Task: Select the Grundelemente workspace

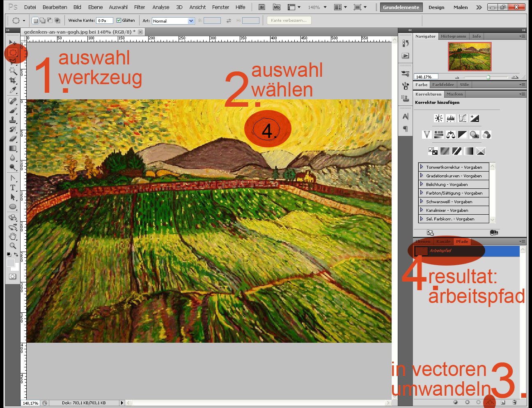Action: click(401, 7)
